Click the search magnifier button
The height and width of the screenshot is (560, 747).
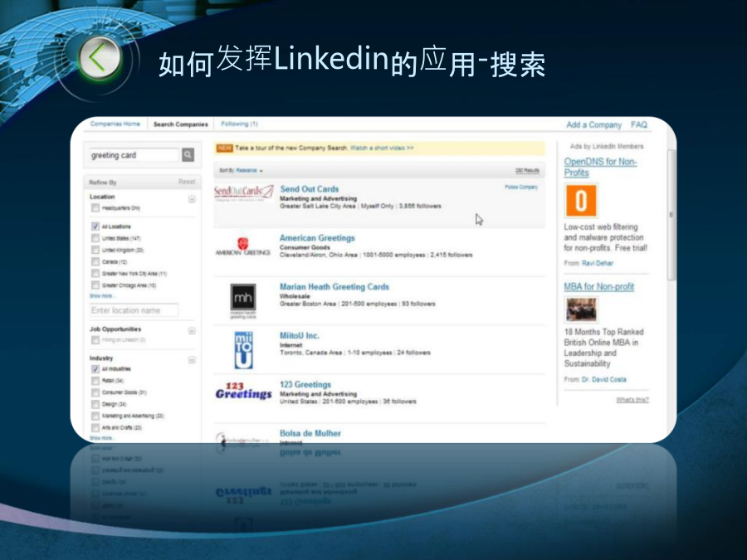(188, 155)
